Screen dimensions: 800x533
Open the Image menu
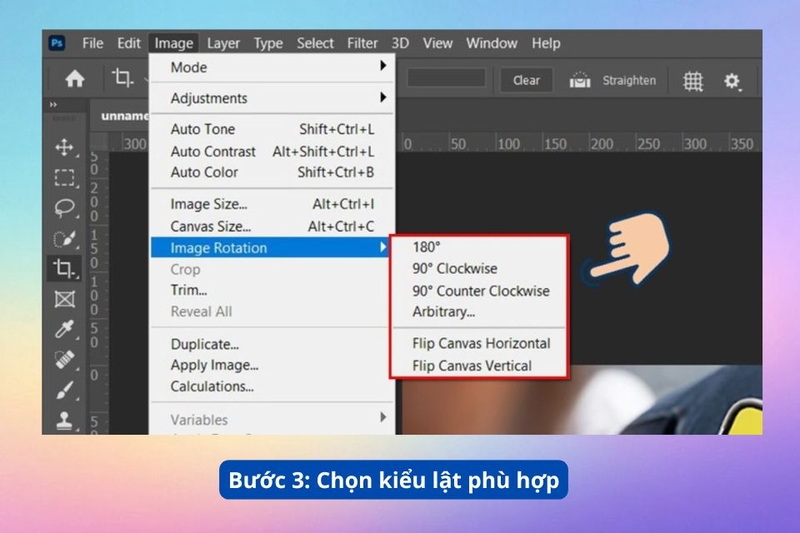point(174,43)
